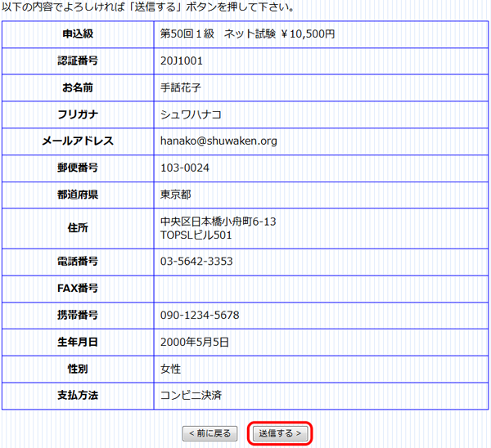Select the メールアドレス label
This screenshot has width=491, height=448.
[x=78, y=141]
